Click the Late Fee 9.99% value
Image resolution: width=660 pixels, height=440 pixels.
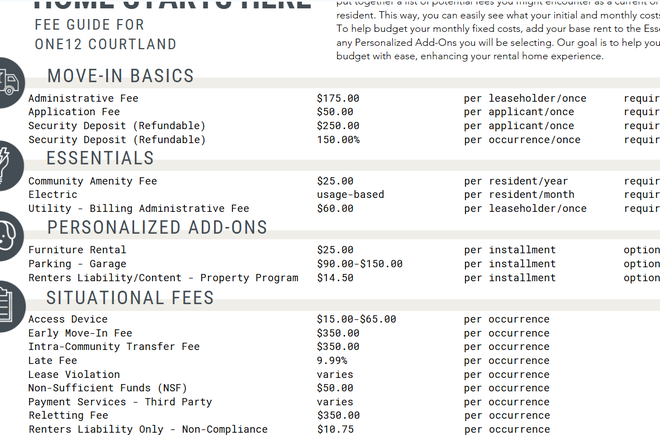pos(332,361)
